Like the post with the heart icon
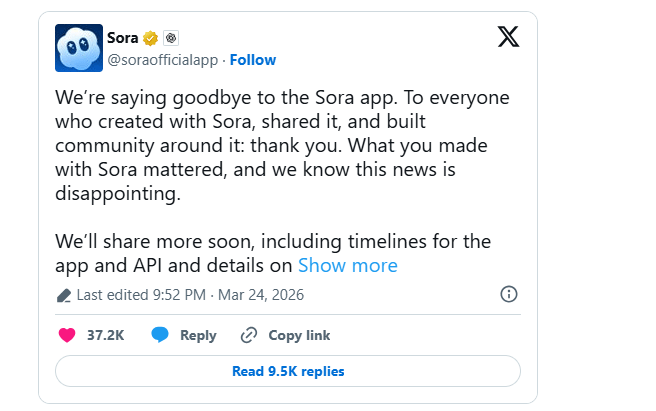Viewport: 656px width, 411px height. click(x=67, y=335)
